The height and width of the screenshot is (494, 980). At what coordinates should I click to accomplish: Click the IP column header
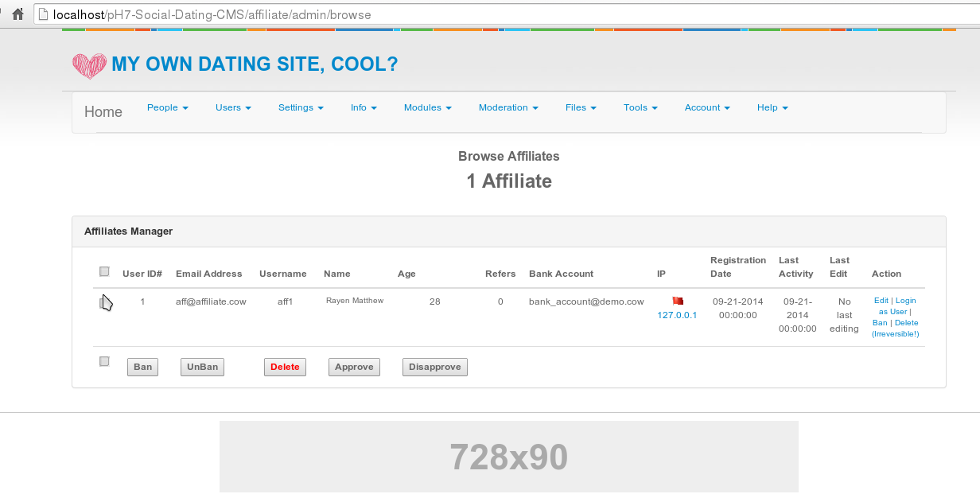pos(661,274)
